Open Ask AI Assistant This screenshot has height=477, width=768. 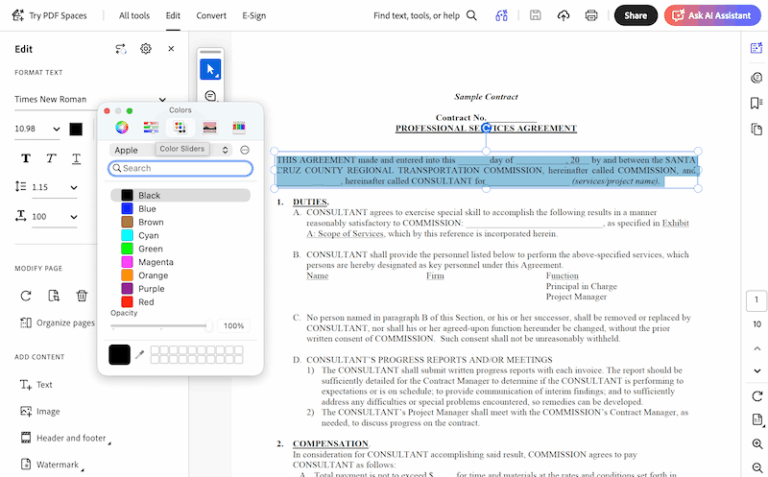click(x=712, y=16)
